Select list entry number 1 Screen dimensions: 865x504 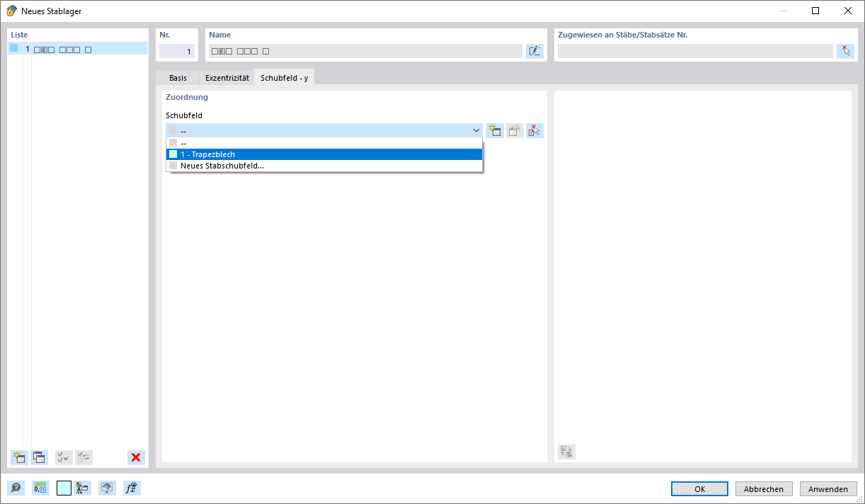78,49
